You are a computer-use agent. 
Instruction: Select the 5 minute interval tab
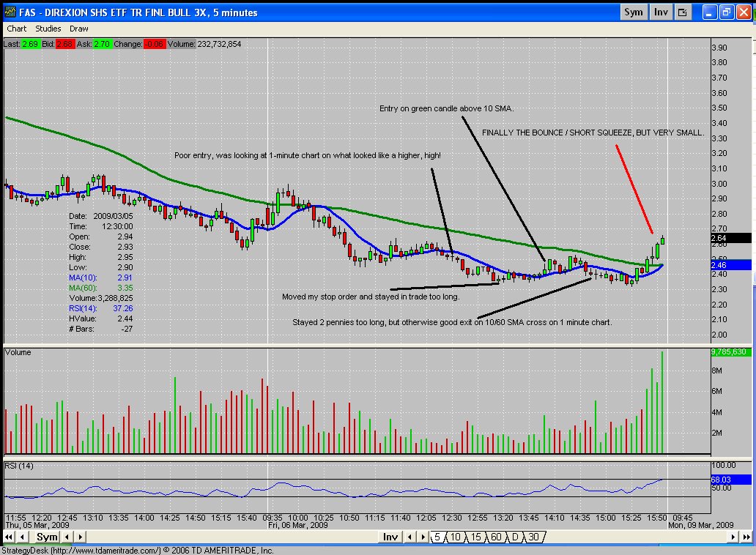pos(437,537)
